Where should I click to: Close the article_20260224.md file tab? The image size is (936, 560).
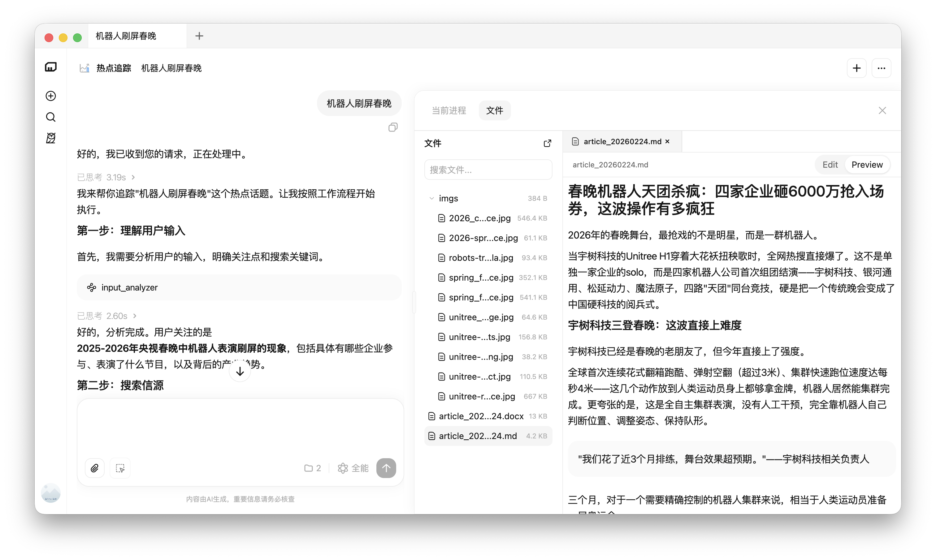(667, 141)
